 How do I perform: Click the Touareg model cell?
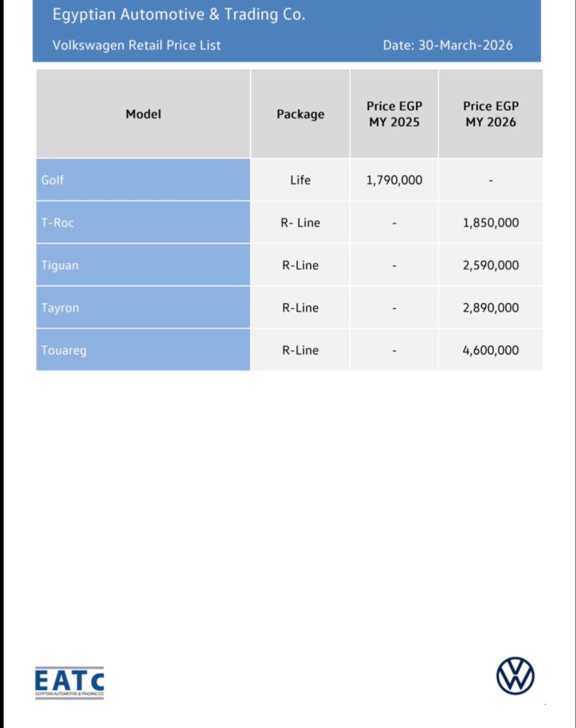pos(64,350)
